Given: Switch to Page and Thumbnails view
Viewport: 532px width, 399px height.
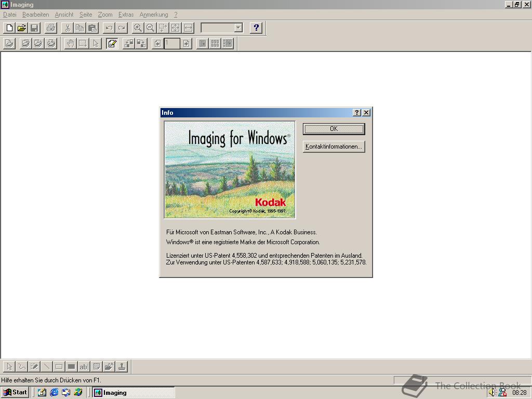Looking at the screenshot, I should (228, 44).
